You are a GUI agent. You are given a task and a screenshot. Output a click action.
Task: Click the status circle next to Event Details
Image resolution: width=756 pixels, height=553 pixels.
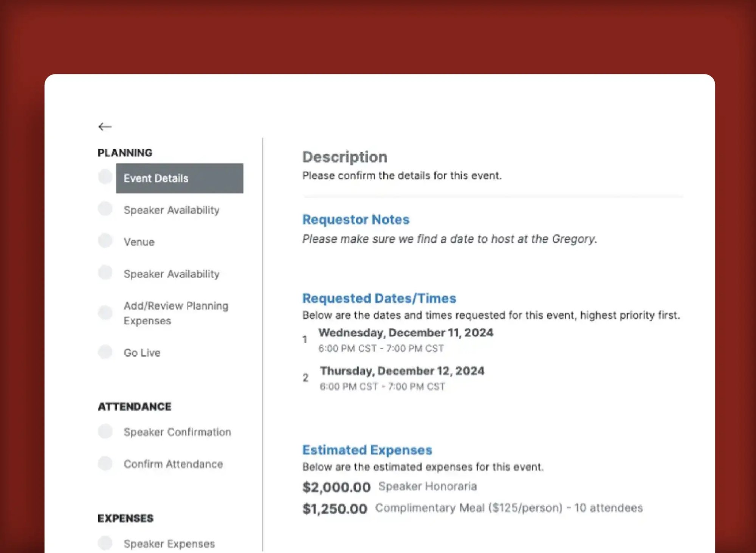pos(105,177)
